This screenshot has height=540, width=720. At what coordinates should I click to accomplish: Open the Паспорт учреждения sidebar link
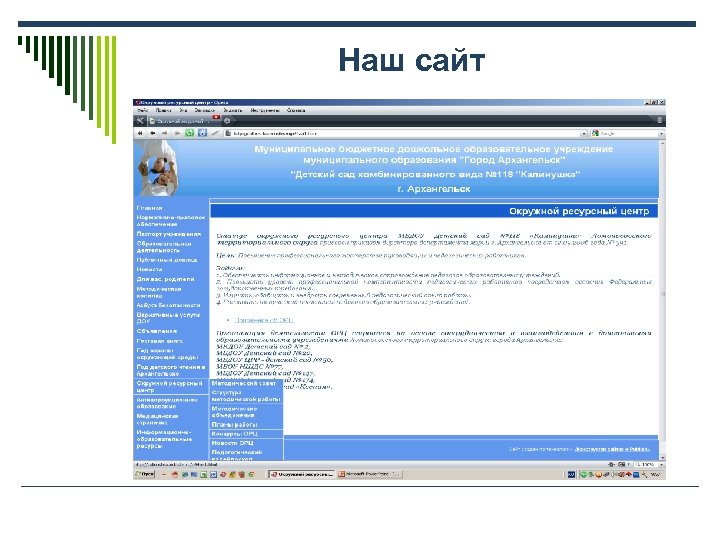pos(169,234)
